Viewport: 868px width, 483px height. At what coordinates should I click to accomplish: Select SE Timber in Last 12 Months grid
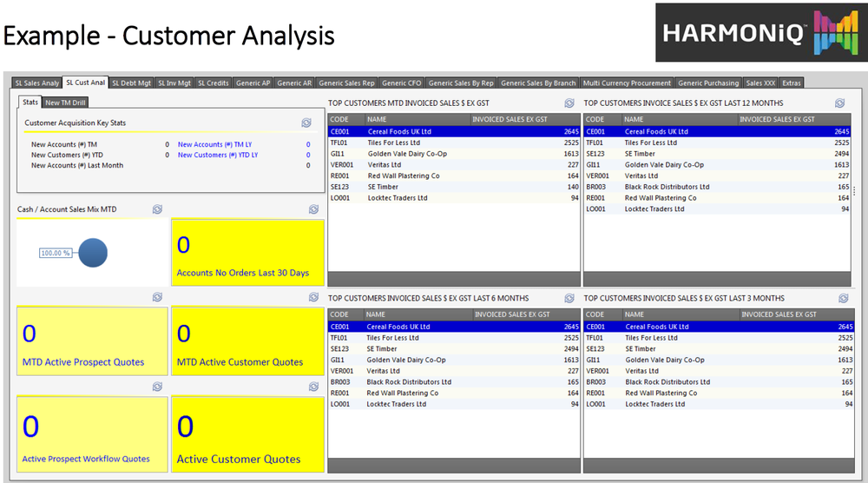717,154
